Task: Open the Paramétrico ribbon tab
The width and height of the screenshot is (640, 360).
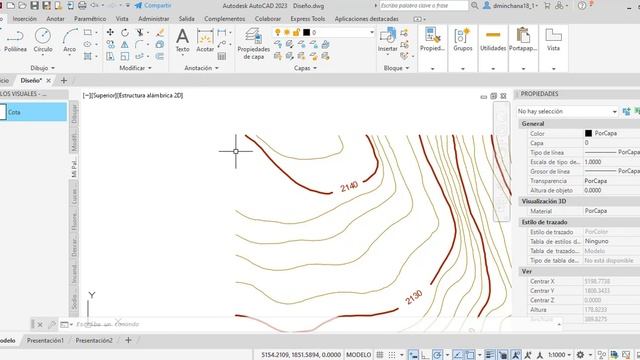Action: tap(90, 19)
